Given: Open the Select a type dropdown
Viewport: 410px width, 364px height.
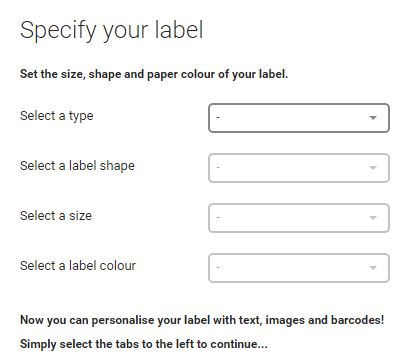Looking at the screenshot, I should pos(299,118).
